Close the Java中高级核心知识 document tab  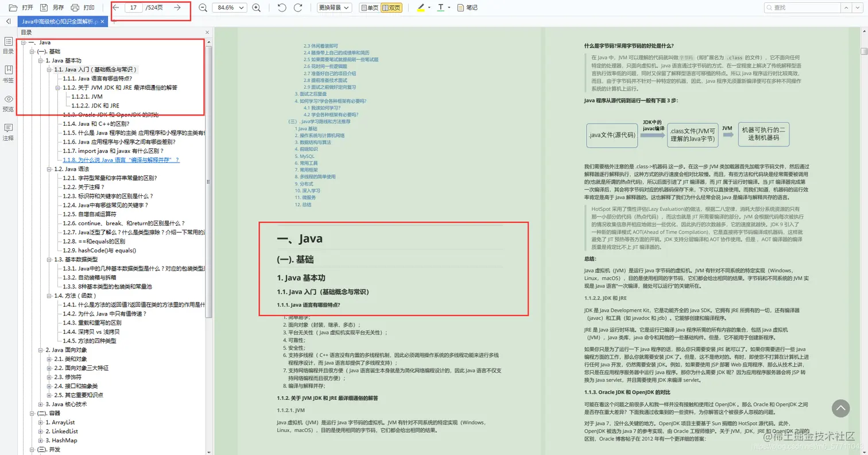[103, 21]
